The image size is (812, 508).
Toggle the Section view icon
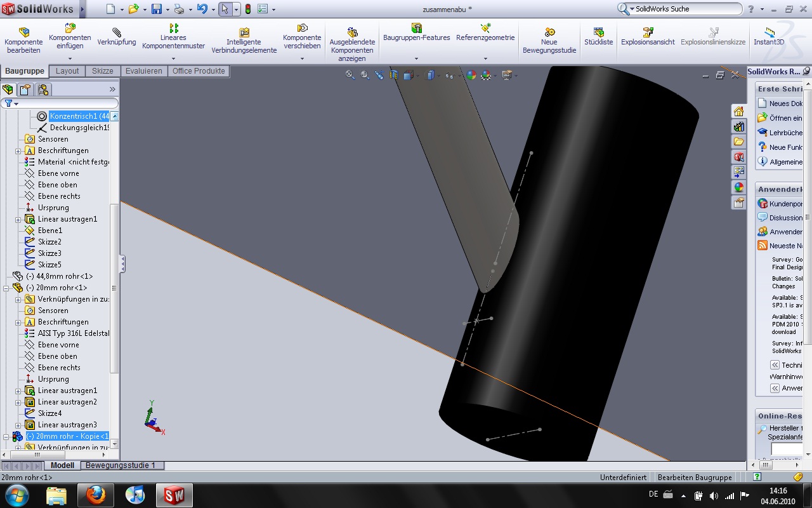394,75
